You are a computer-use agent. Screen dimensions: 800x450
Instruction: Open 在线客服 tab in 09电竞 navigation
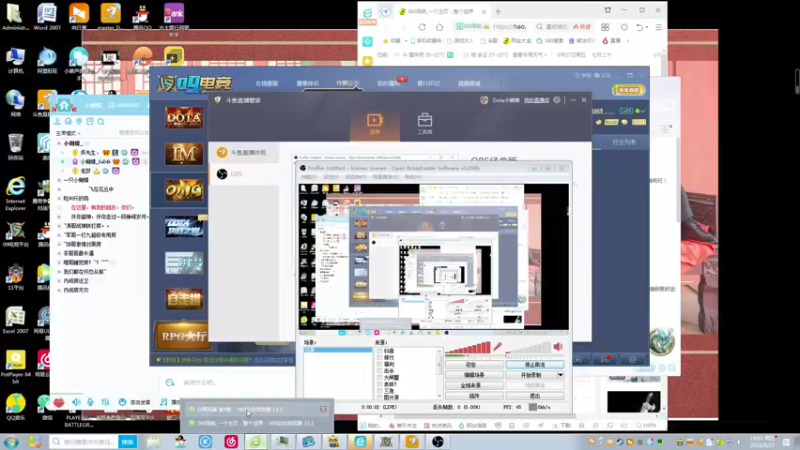[266, 83]
